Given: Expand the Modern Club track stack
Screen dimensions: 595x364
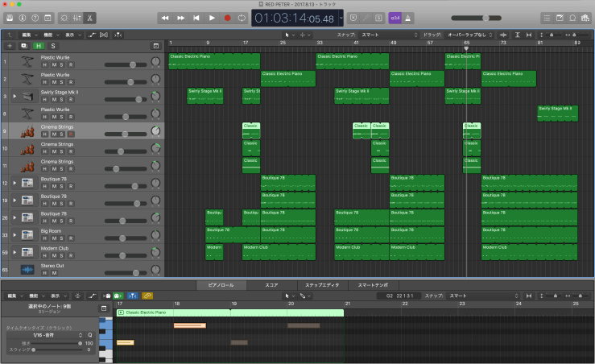Looking at the screenshot, I should 14,253.
